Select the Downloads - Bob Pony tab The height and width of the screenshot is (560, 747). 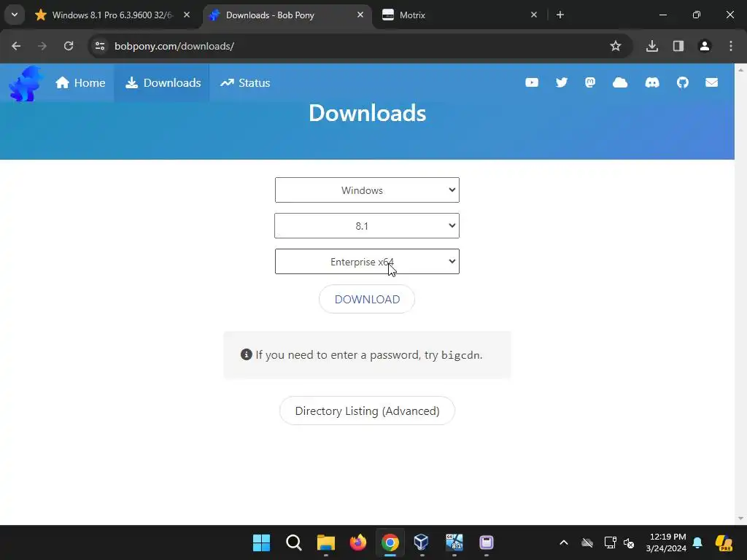pos(287,15)
